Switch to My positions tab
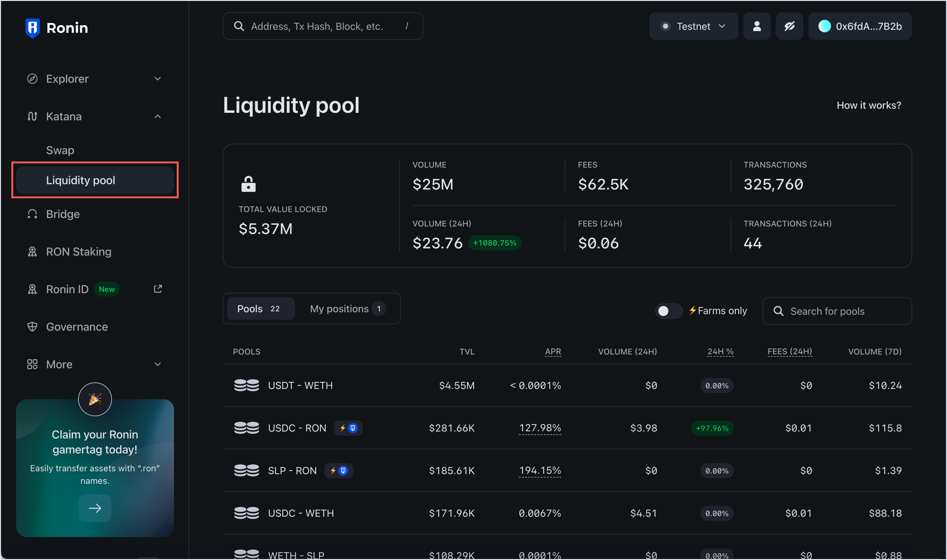Viewport: 947px width, 560px height. coord(347,308)
